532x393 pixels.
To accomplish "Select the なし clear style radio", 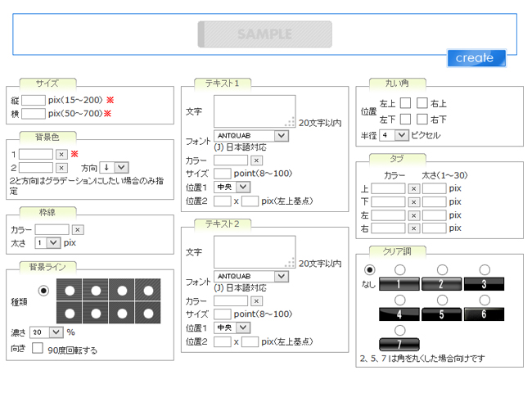I will pyautogui.click(x=369, y=270).
